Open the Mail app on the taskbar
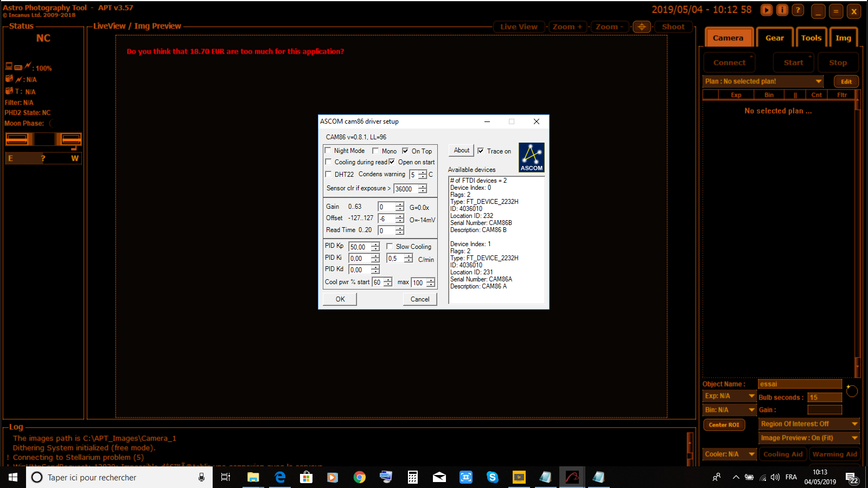This screenshot has height=488, width=868. [439, 477]
